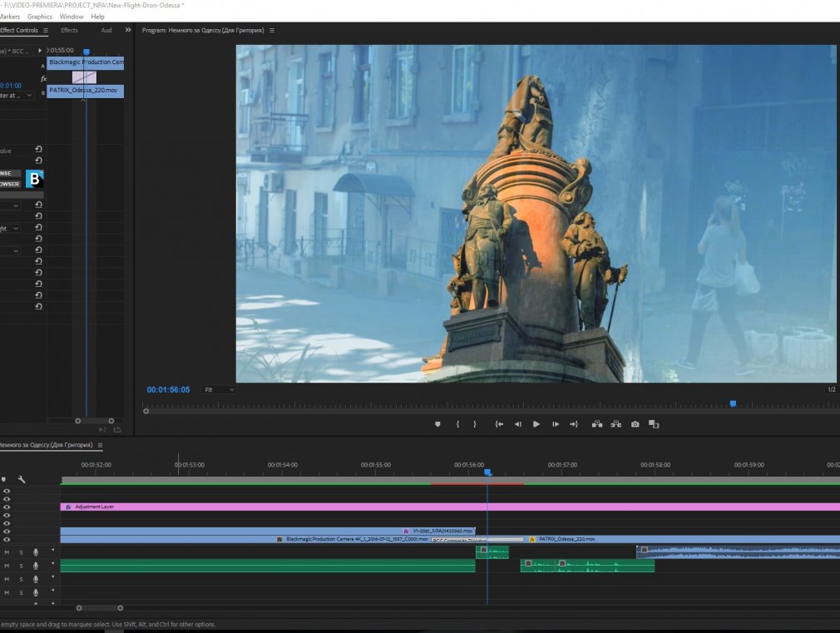Hide track containing V1-0061_NPA01435963.mov
This screenshot has width=840, height=633.
click(7, 532)
